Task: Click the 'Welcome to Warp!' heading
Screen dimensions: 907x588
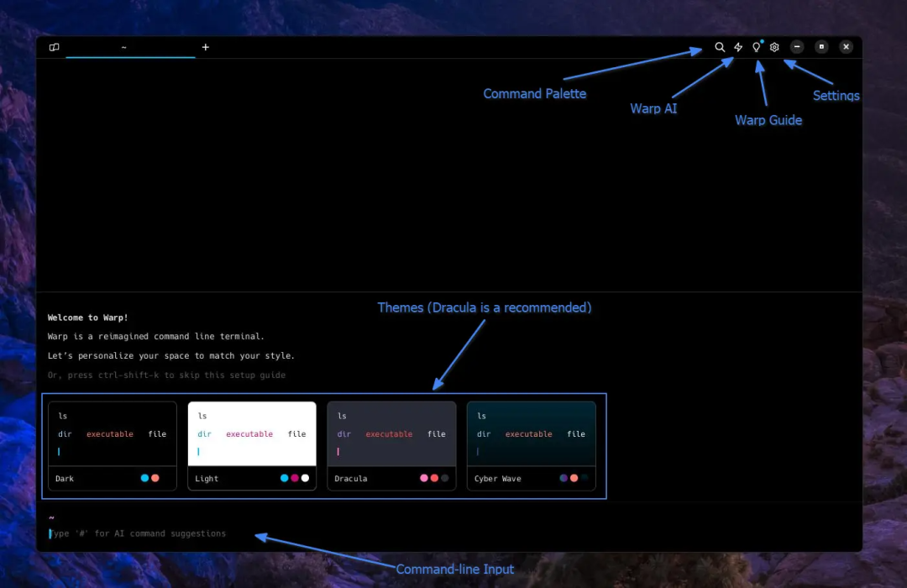Action: pos(88,318)
